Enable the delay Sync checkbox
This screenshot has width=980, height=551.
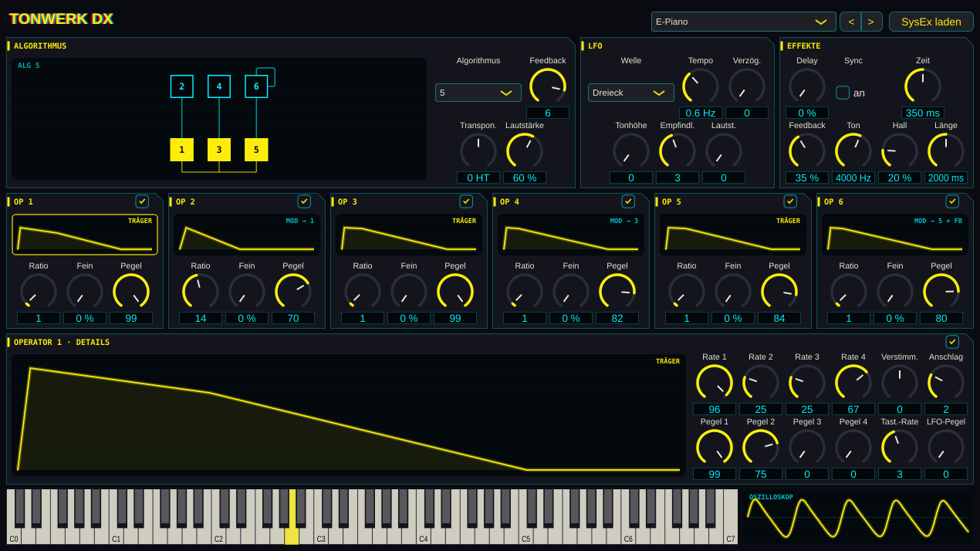coord(843,93)
